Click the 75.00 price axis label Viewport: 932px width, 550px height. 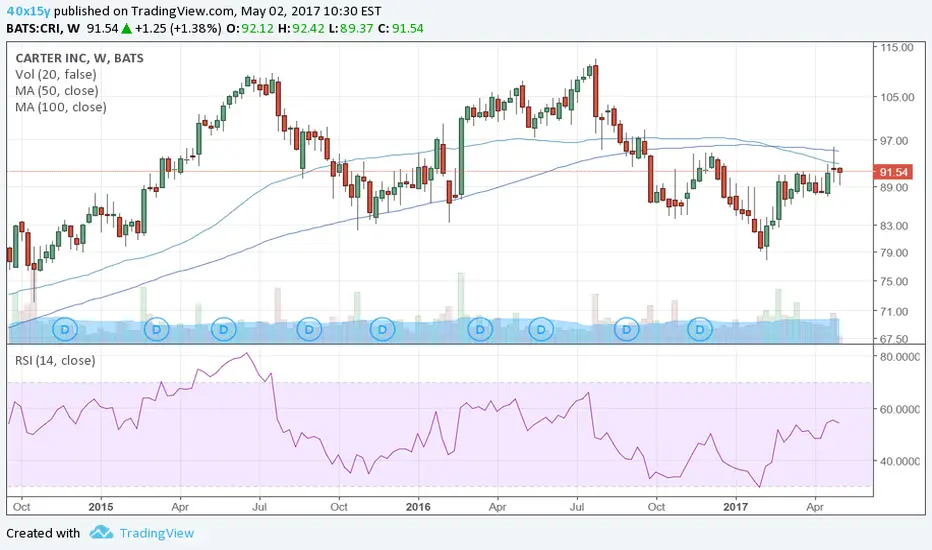coord(894,281)
